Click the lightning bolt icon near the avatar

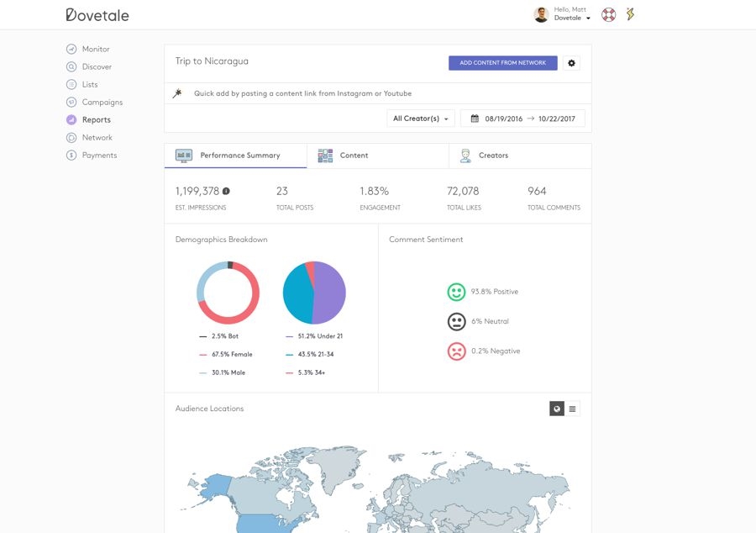coord(630,13)
